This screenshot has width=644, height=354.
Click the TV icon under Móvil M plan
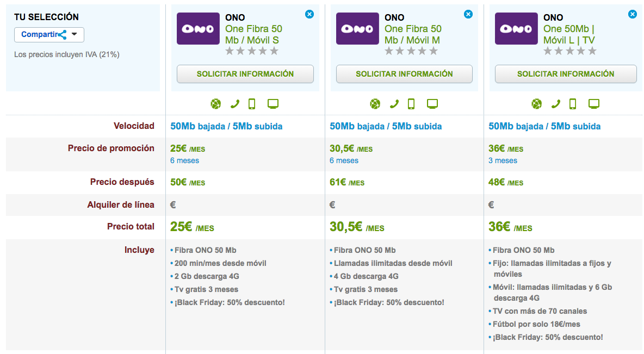click(432, 104)
